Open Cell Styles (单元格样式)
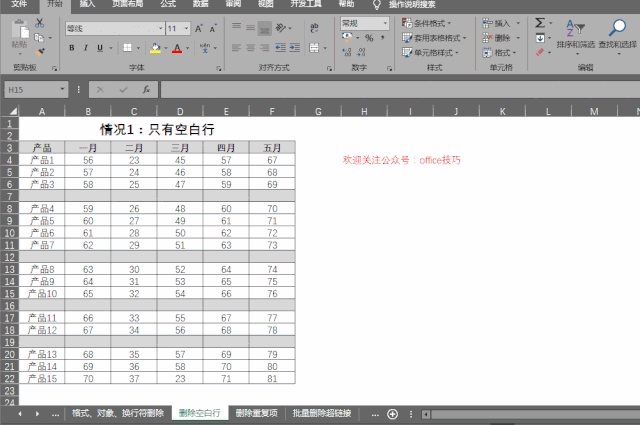Image resolution: width=640 pixels, height=425 pixels. pos(430,53)
